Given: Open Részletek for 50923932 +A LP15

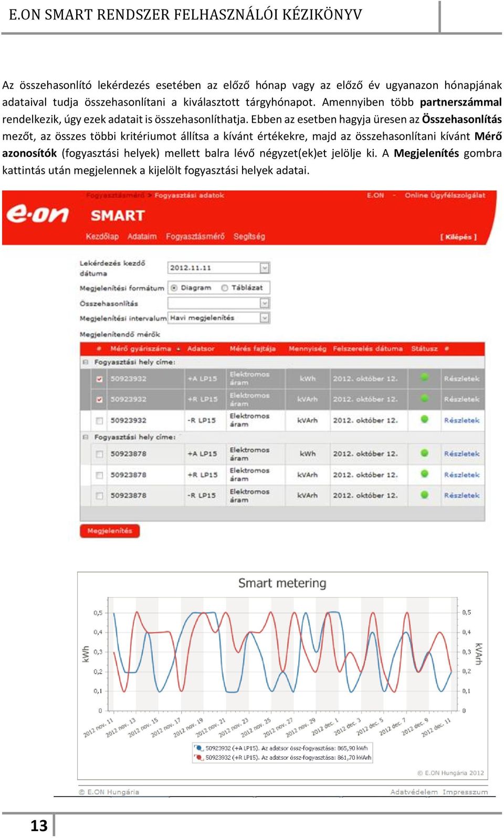Looking at the screenshot, I should click(461, 379).
